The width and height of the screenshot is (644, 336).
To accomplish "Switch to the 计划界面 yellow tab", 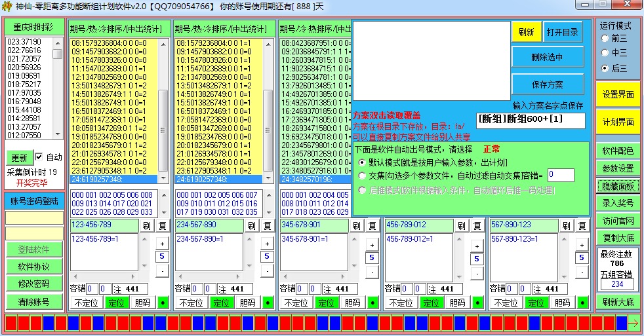I will [618, 122].
